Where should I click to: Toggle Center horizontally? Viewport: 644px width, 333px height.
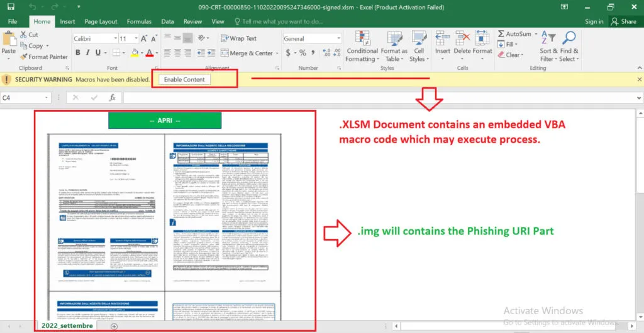[x=177, y=53]
